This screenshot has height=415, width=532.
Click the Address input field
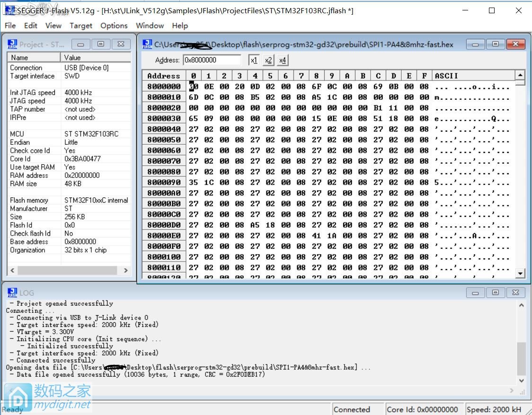pos(212,60)
